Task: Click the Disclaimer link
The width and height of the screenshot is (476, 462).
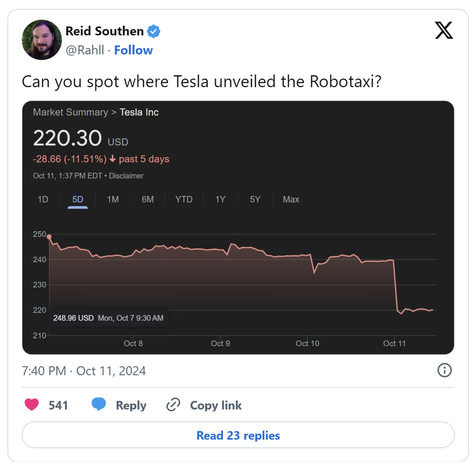Action: click(128, 176)
